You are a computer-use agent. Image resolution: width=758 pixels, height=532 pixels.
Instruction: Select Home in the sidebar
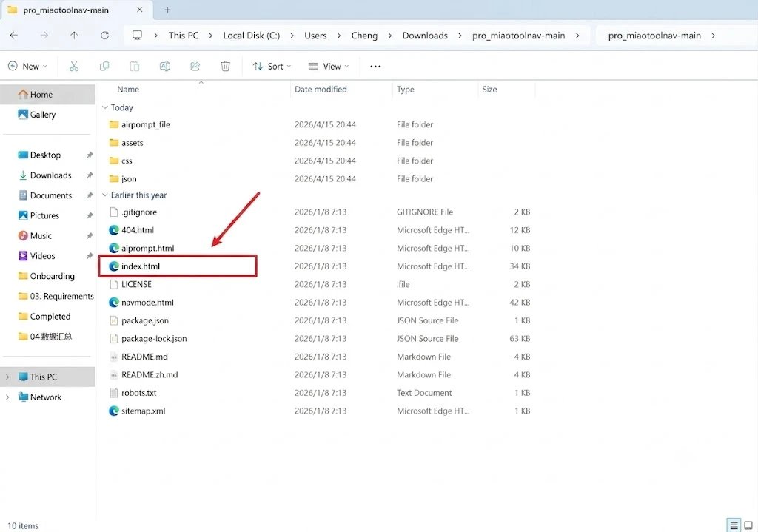pyautogui.click(x=48, y=95)
